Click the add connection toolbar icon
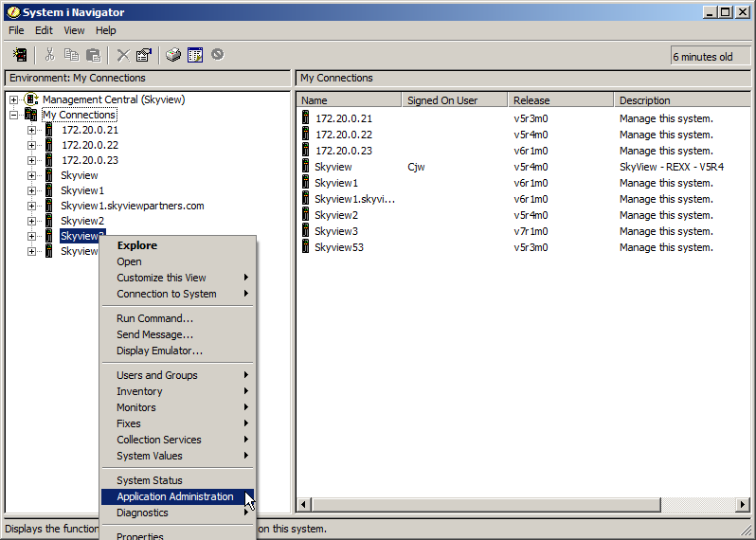 (20, 55)
